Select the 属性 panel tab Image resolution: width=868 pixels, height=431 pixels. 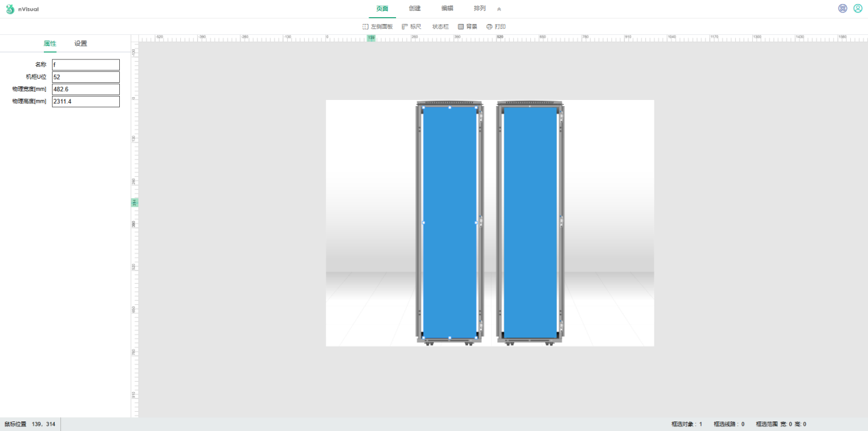[50, 43]
